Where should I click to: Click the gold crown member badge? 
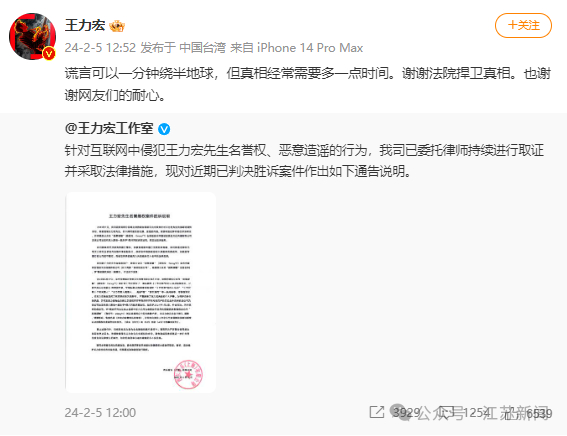[117, 26]
